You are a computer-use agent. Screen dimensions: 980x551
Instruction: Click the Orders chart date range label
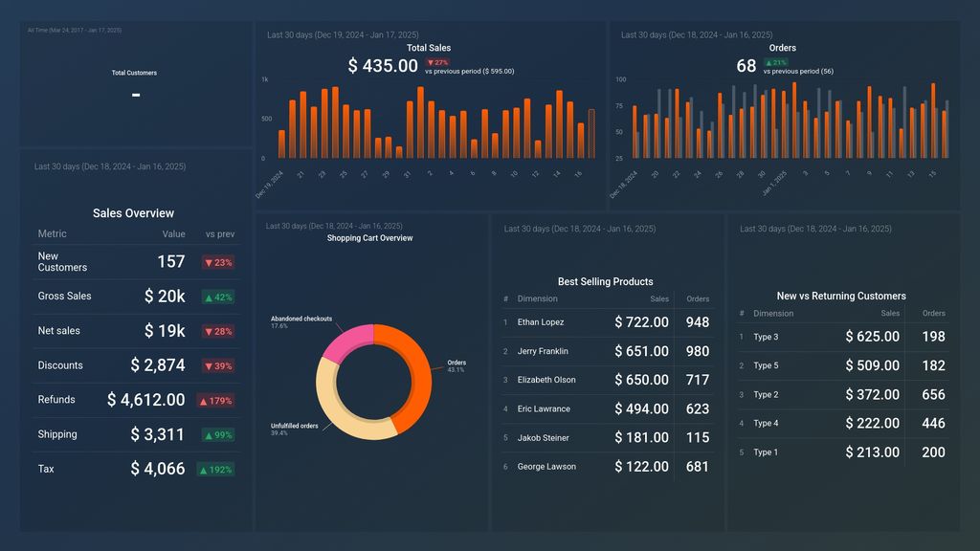point(697,35)
